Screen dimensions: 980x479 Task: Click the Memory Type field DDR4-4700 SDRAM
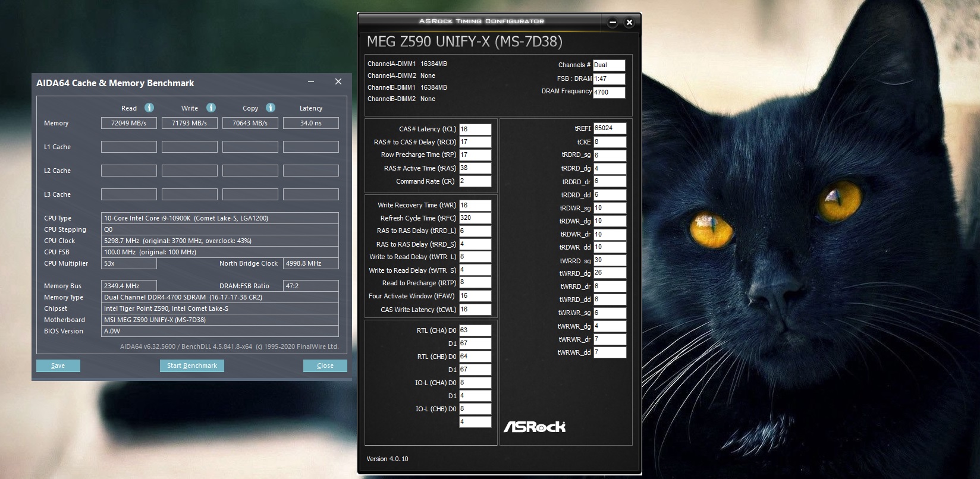220,297
